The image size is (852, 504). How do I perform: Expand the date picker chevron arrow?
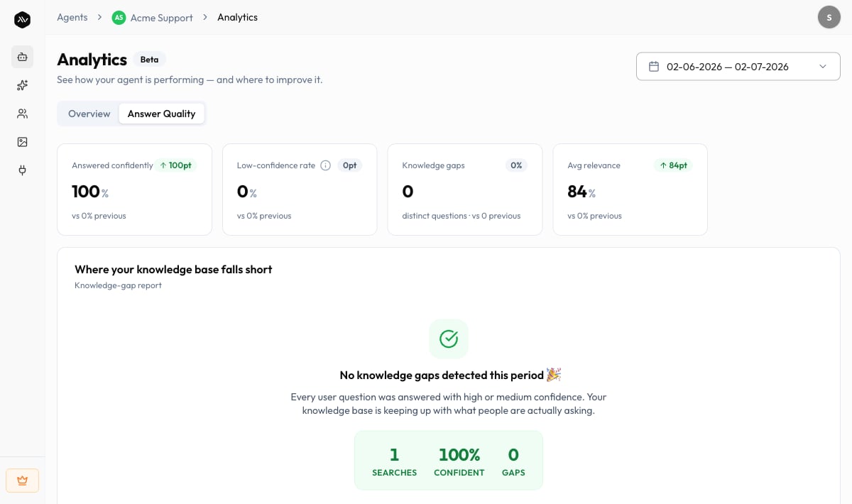pyautogui.click(x=823, y=67)
